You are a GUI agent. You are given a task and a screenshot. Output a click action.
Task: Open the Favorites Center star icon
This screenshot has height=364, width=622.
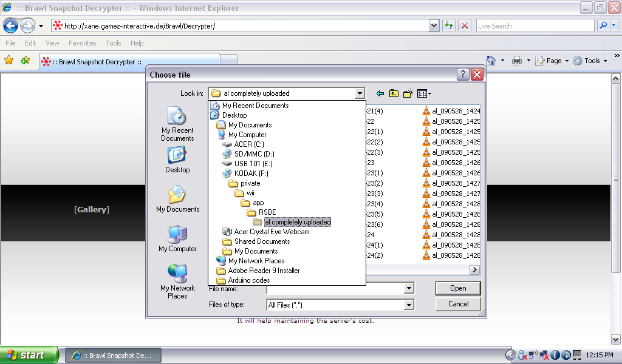(9, 61)
